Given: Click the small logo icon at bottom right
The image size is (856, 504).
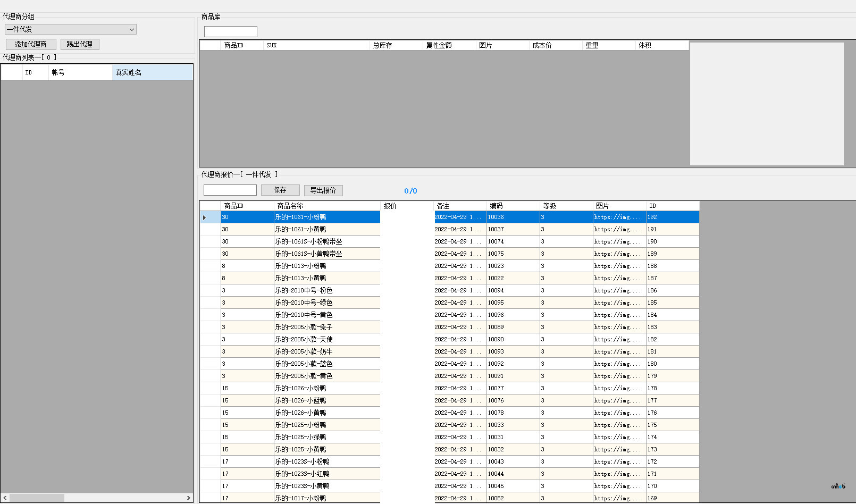Looking at the screenshot, I should pyautogui.click(x=838, y=486).
